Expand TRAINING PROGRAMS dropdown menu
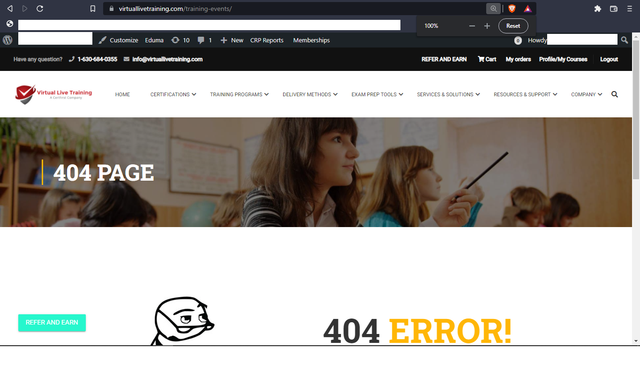Screen dimensions: 640x381 [x=239, y=94]
